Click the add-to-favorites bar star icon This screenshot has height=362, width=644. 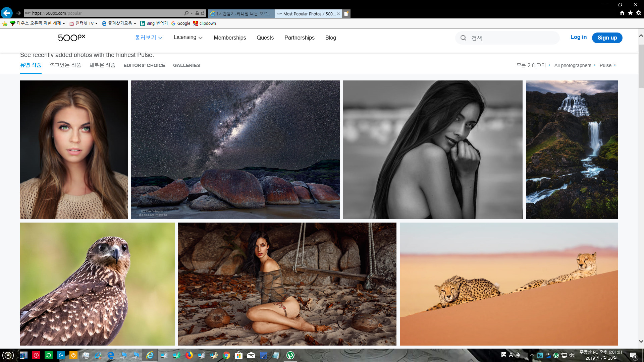(x=5, y=23)
